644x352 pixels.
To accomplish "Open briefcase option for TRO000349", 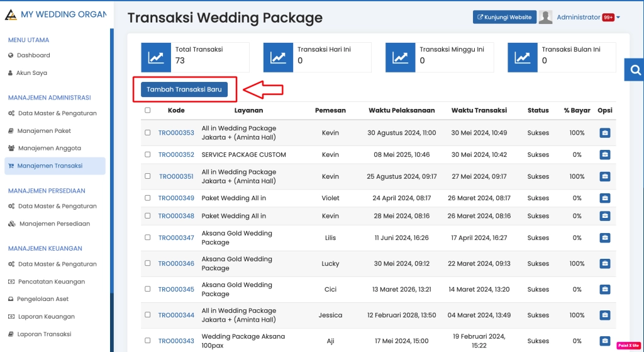I will [x=604, y=198].
